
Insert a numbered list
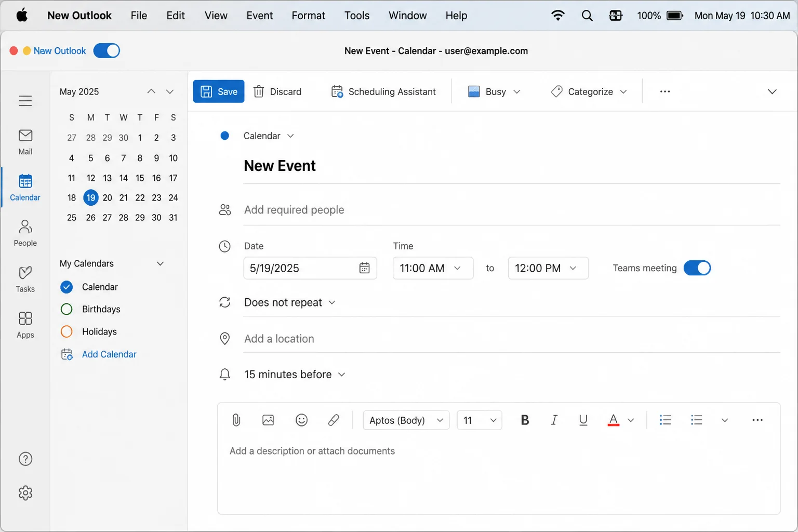[x=696, y=420]
